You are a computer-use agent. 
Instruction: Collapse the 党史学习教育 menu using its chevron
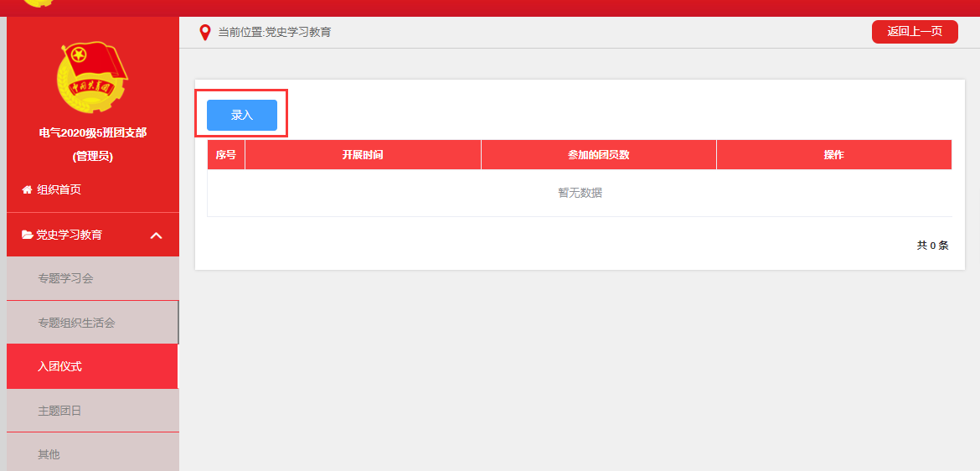(156, 235)
